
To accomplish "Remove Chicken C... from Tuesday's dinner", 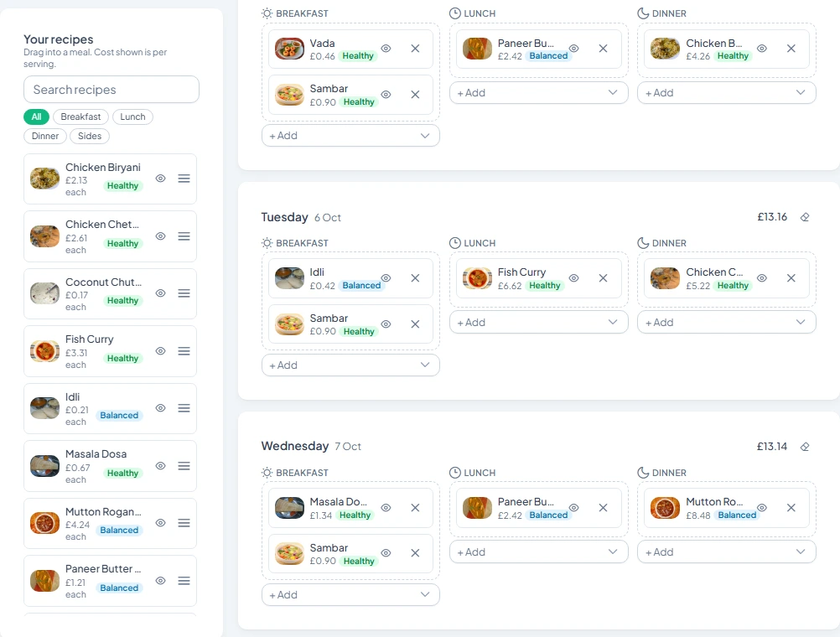I will click(x=791, y=278).
